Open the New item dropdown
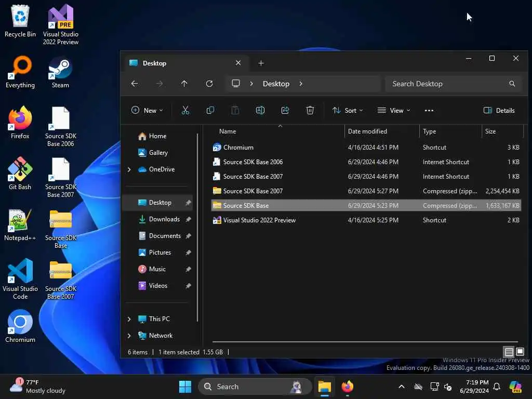Screen dimensions: 532x399 [x=147, y=110]
